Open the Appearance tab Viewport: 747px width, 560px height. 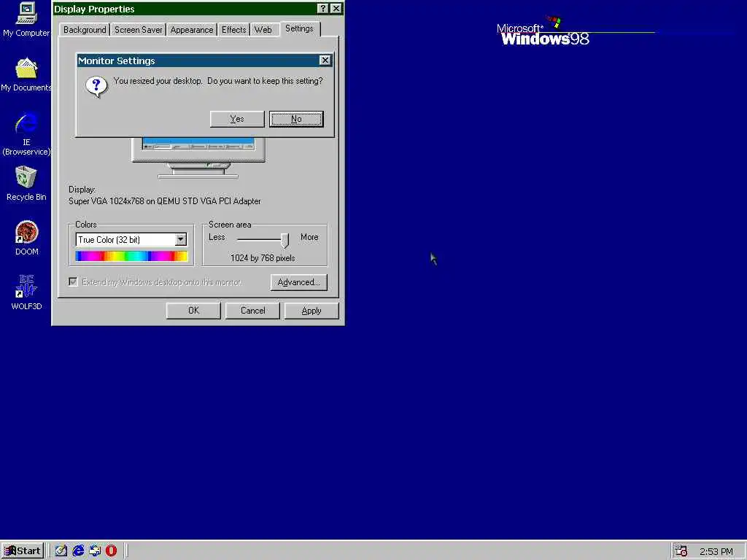tap(192, 29)
